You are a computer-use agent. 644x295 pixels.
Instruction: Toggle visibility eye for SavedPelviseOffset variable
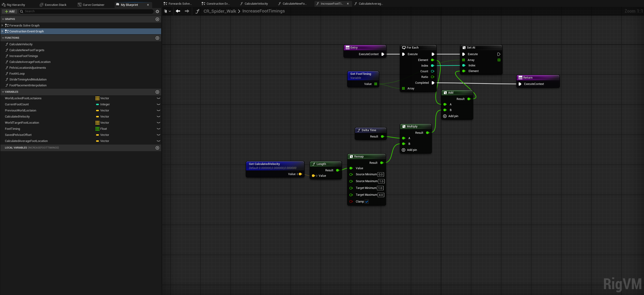pyautogui.click(x=158, y=135)
